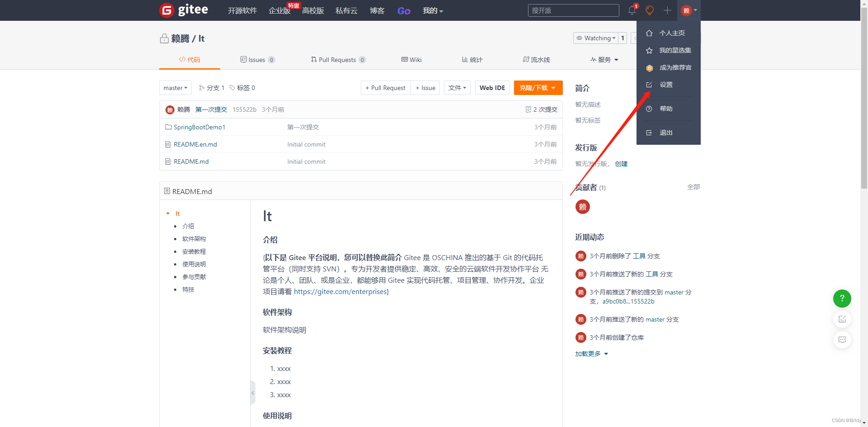Screen dimensions: 868x427
Task: Open the notification bell icon
Action: pos(631,10)
